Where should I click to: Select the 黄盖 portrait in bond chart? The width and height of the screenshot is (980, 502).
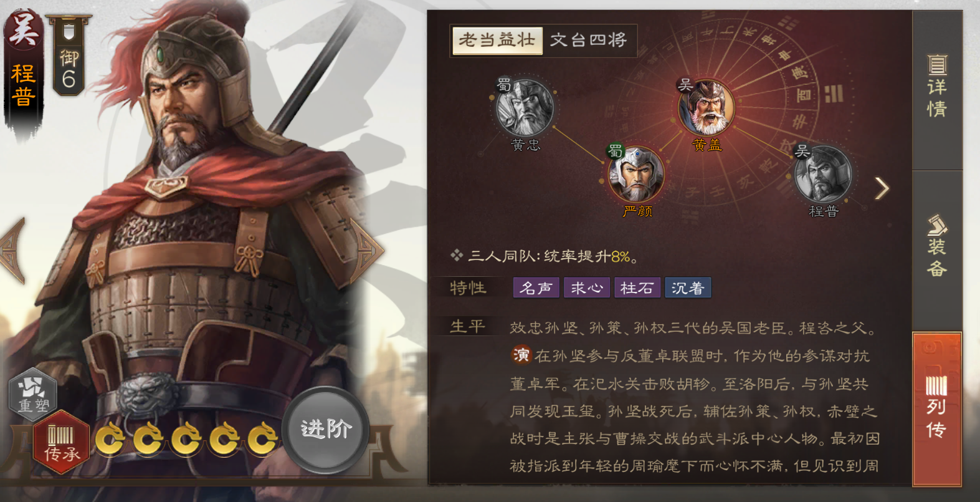coord(706,108)
